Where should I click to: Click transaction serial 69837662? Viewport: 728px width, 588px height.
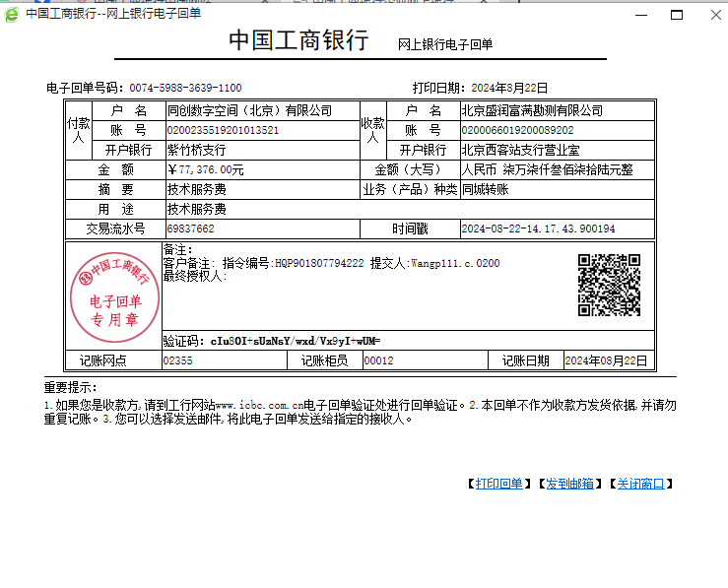click(x=191, y=229)
